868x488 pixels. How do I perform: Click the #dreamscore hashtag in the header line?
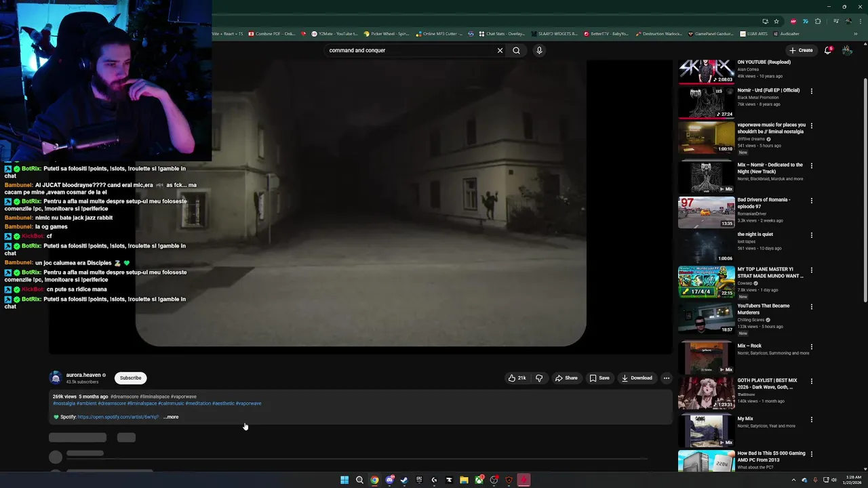[x=124, y=396]
